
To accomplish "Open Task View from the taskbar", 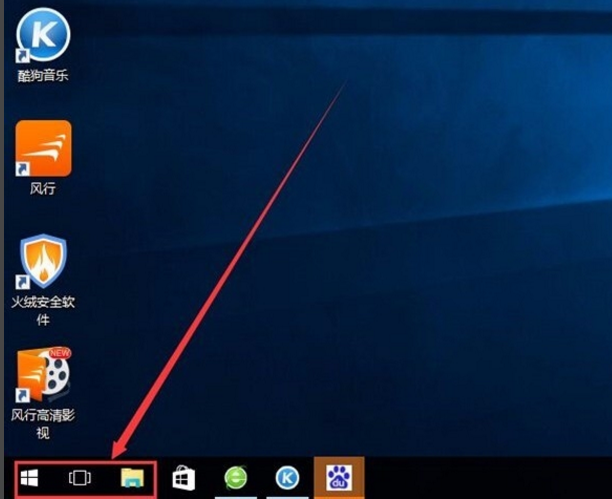I will (x=79, y=478).
